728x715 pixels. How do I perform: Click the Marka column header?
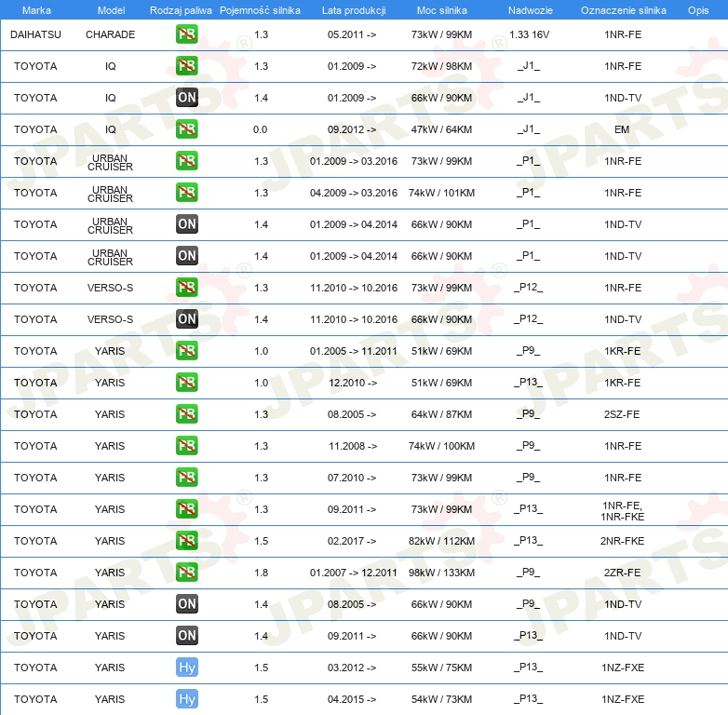[36, 10]
